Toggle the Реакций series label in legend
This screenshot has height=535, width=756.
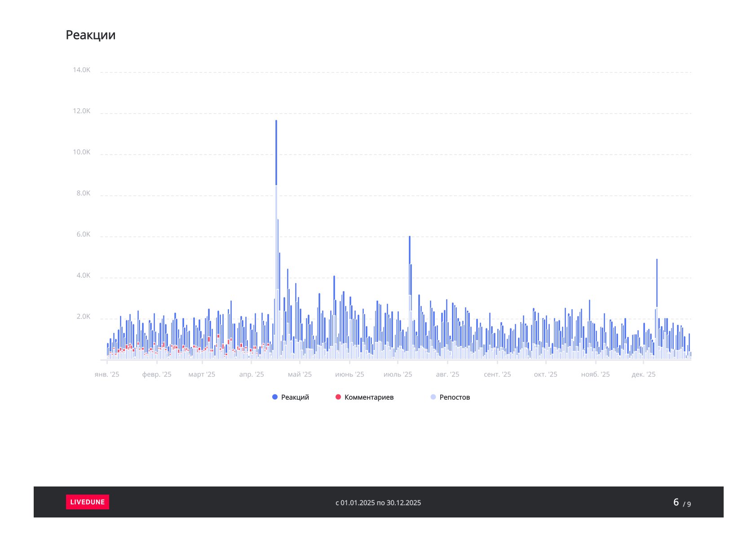coord(295,397)
